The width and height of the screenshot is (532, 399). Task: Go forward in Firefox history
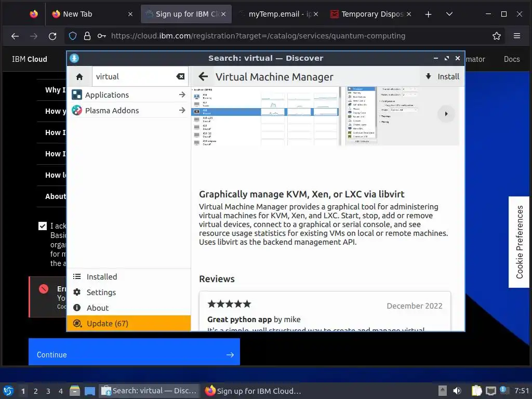point(34,36)
